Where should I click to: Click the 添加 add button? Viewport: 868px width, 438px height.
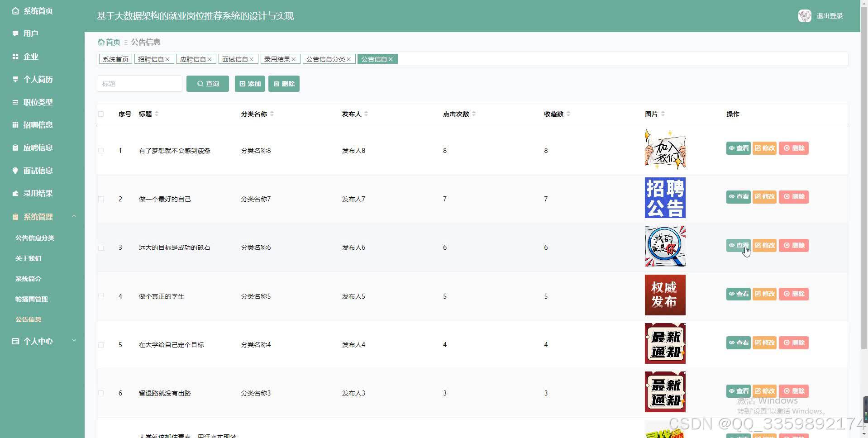pos(250,84)
